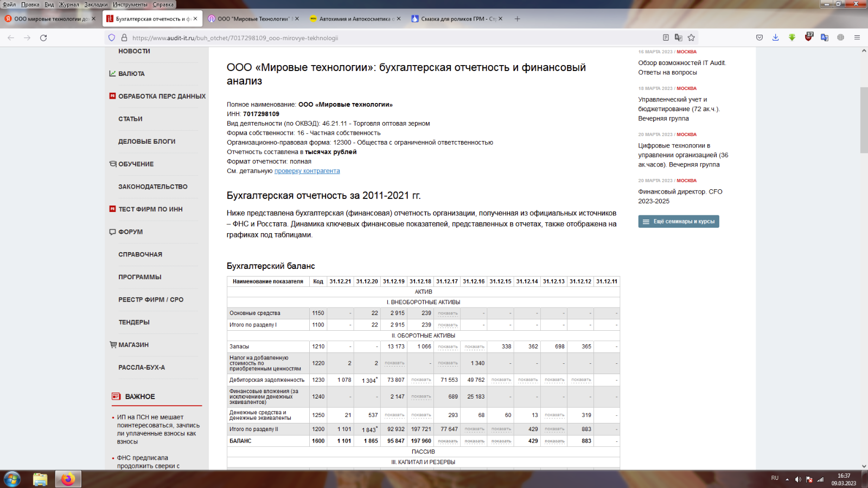Open the Файл menu

[9, 4]
